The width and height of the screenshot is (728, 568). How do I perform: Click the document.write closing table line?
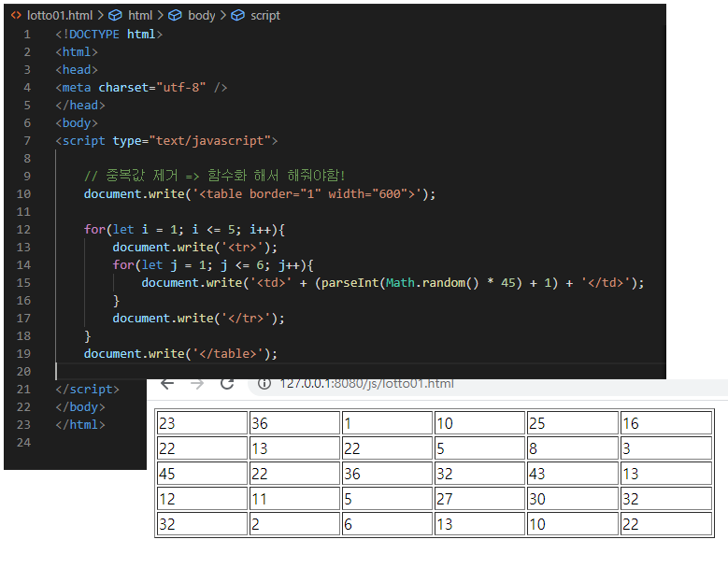point(180,354)
